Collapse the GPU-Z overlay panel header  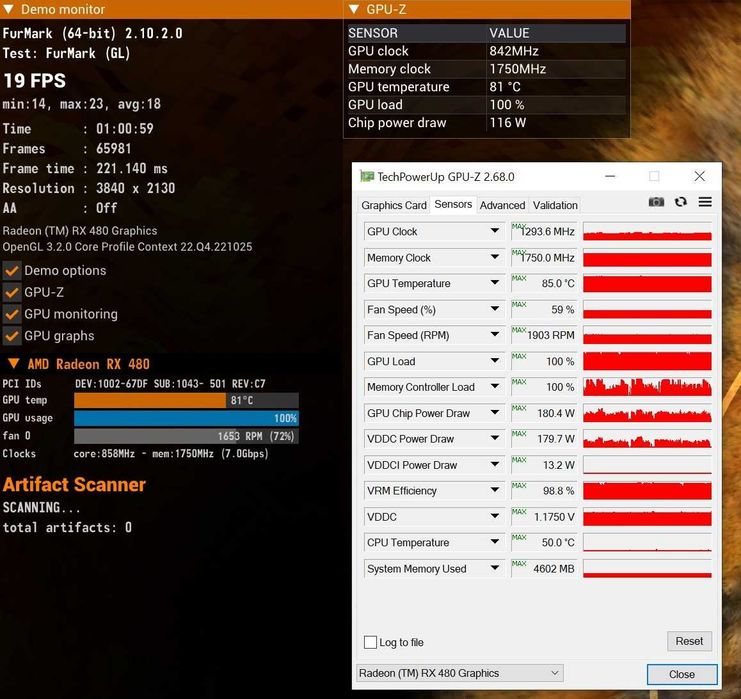[353, 9]
